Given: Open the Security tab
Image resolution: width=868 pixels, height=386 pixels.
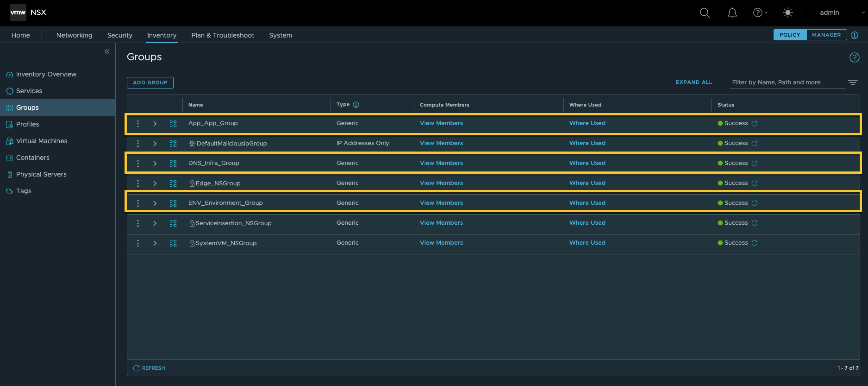Looking at the screenshot, I should point(120,35).
